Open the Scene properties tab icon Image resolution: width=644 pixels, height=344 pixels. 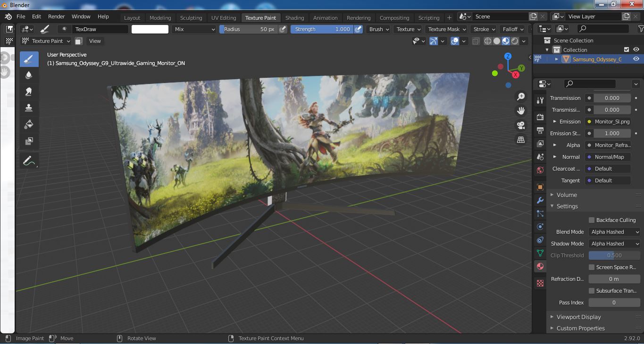point(540,156)
